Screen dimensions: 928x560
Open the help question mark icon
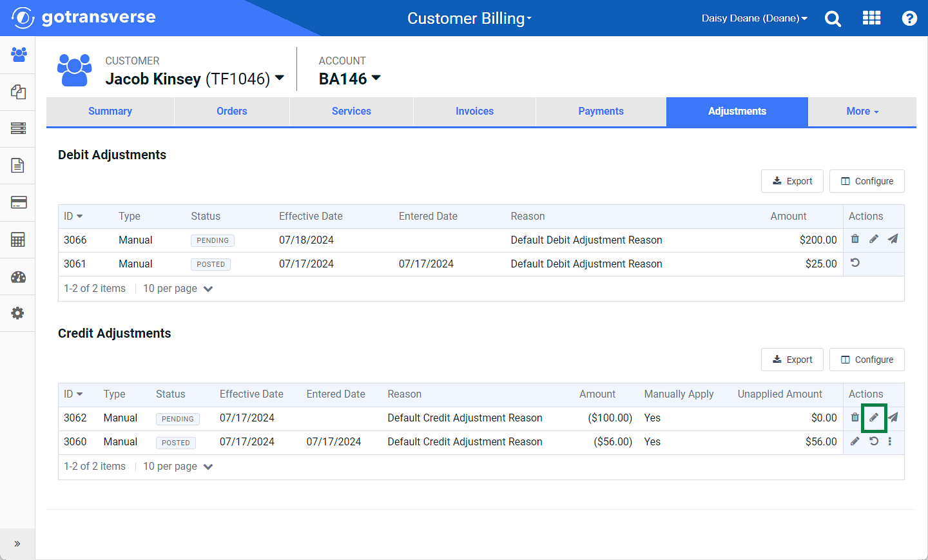909,19
